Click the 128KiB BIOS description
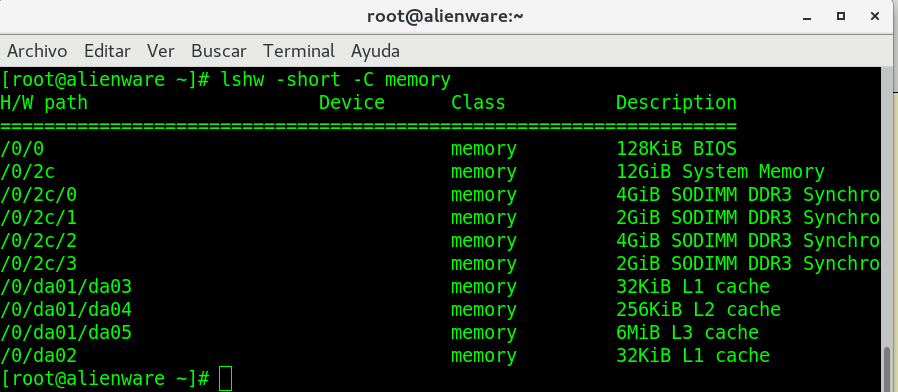 pyautogui.click(x=676, y=149)
